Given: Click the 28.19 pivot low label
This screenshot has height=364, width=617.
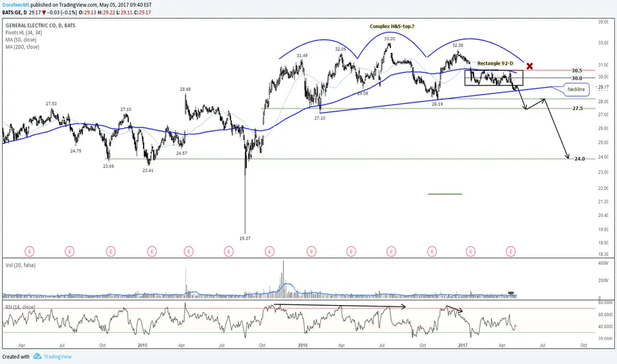Looking at the screenshot, I should coord(437,105).
